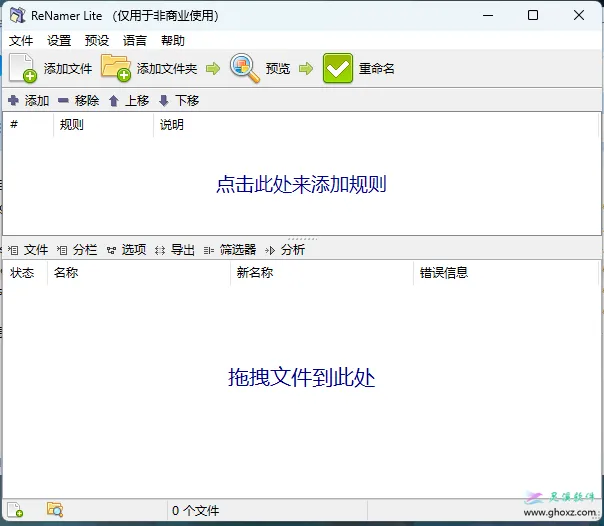
Task: Click the 预览 button label
Action: click(x=278, y=69)
